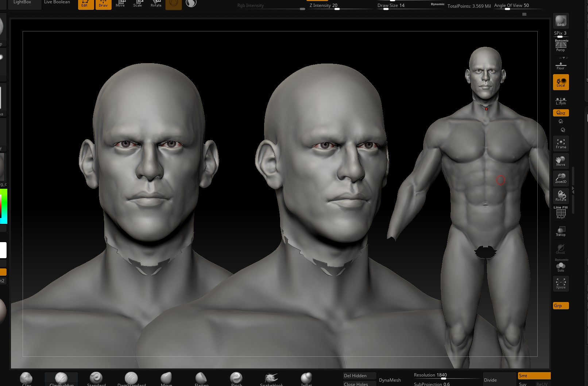
Task: Select the ClayBuildup brush
Action: pos(61,379)
